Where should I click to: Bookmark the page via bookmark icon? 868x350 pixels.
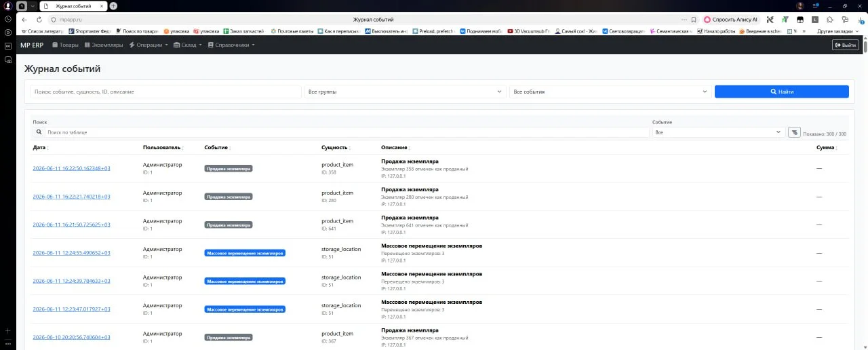(693, 20)
